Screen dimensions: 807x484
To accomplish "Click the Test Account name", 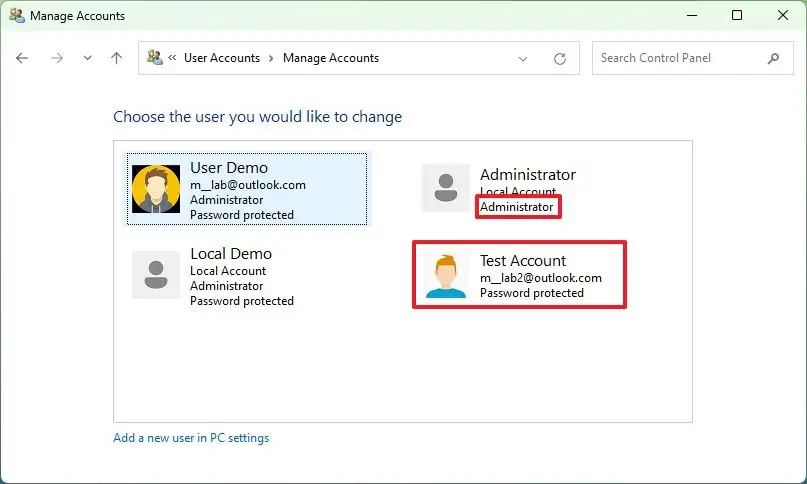I will [523, 261].
